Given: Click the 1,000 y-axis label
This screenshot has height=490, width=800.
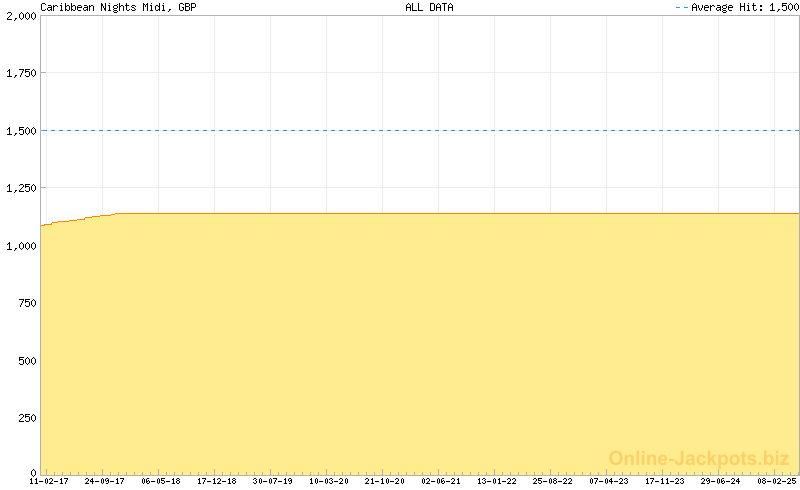Looking at the screenshot, I should point(20,245).
